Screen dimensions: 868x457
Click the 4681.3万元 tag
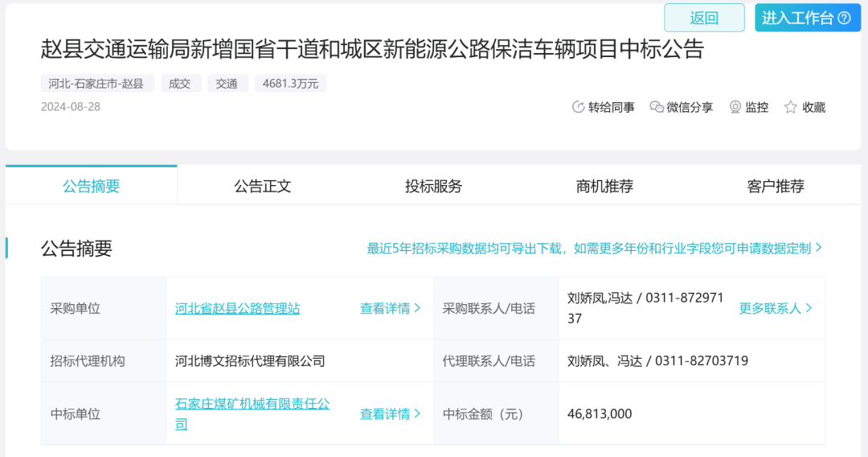[291, 84]
